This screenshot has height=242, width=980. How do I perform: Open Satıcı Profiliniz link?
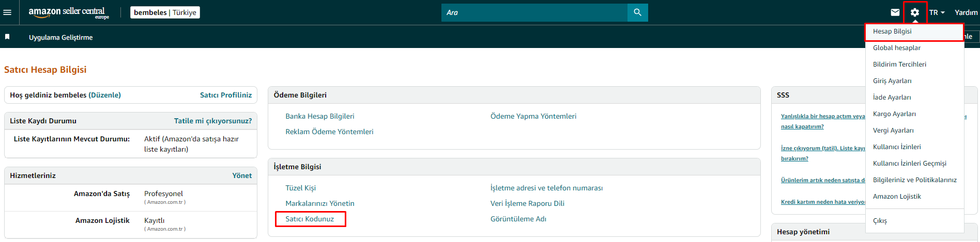point(226,95)
